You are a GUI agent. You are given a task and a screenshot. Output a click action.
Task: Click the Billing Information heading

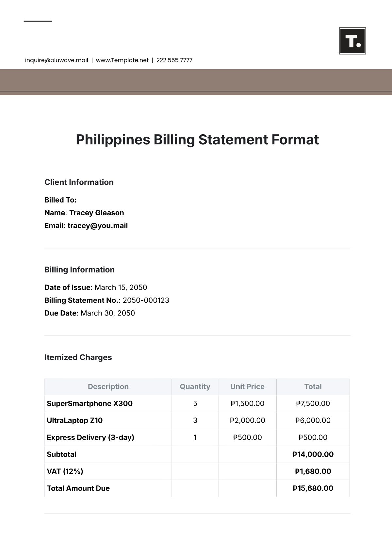pyautogui.click(x=79, y=270)
